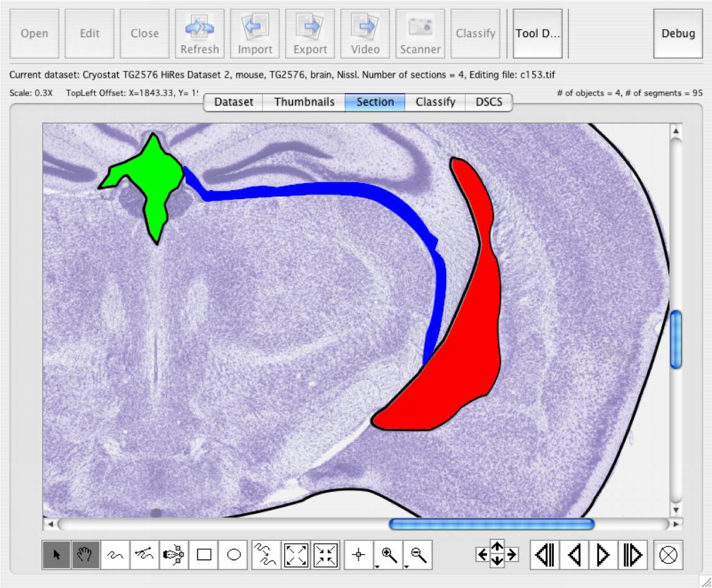Activate the hand pan tool
Image resolution: width=712 pixels, height=588 pixels.
[x=85, y=556]
